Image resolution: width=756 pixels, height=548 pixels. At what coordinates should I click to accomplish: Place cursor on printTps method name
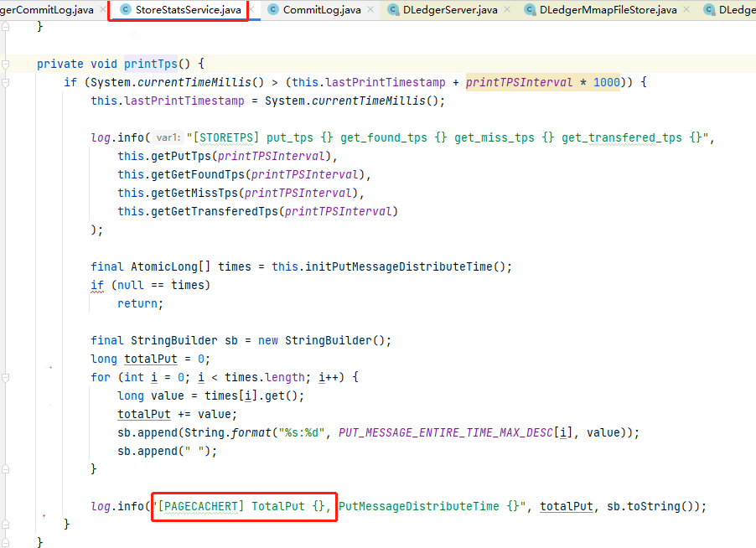[151, 64]
